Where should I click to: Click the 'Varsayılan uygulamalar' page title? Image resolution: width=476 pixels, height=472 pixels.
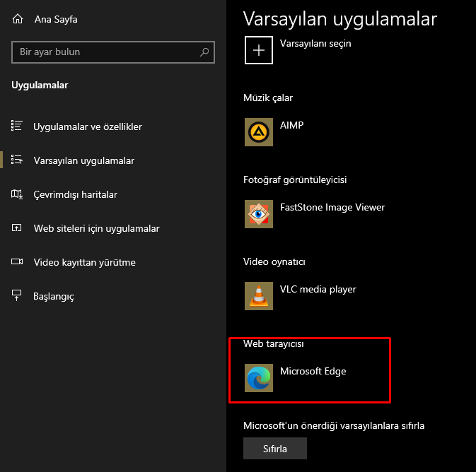point(340,19)
